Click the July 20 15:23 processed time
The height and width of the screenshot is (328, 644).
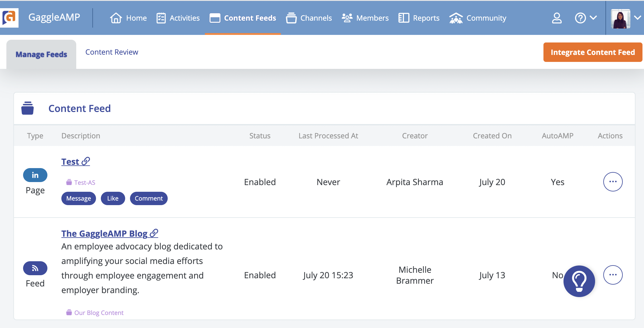328,275
